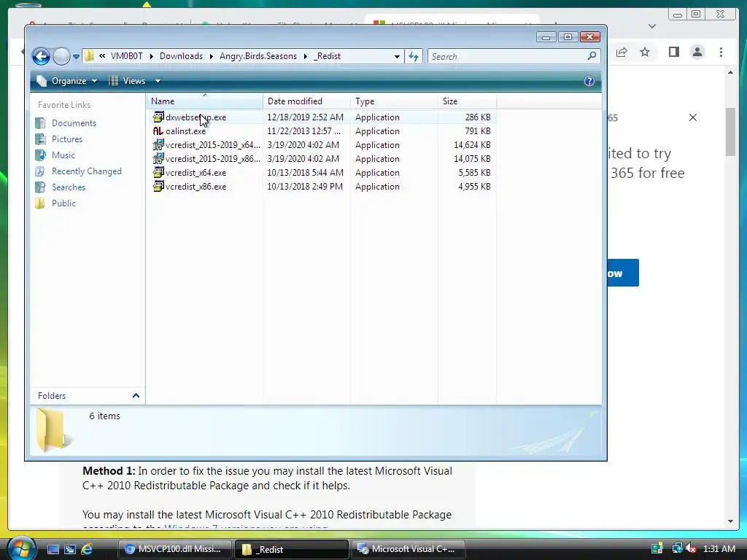747x560 pixels.
Task: Click the Music folder icon in sidebar
Action: tap(41, 155)
